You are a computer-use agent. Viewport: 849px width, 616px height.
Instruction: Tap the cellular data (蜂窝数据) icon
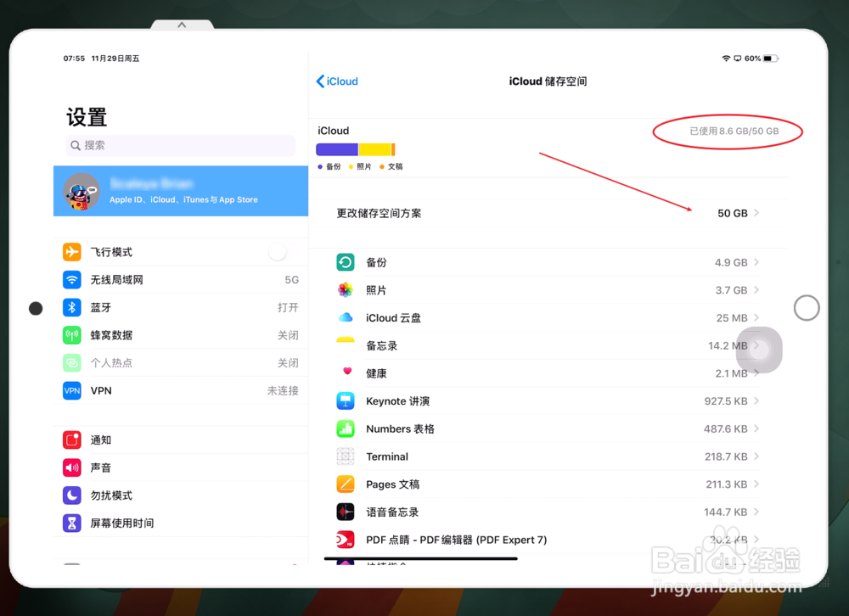(x=72, y=335)
